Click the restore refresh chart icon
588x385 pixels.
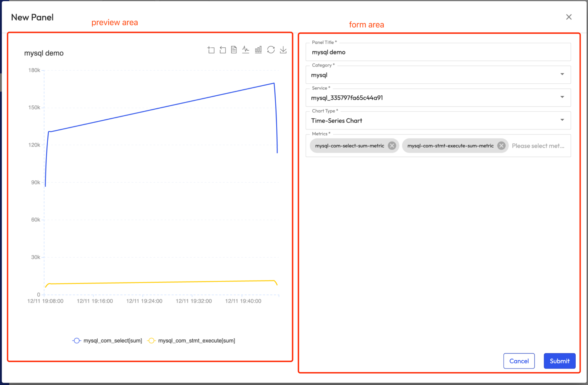pyautogui.click(x=271, y=50)
